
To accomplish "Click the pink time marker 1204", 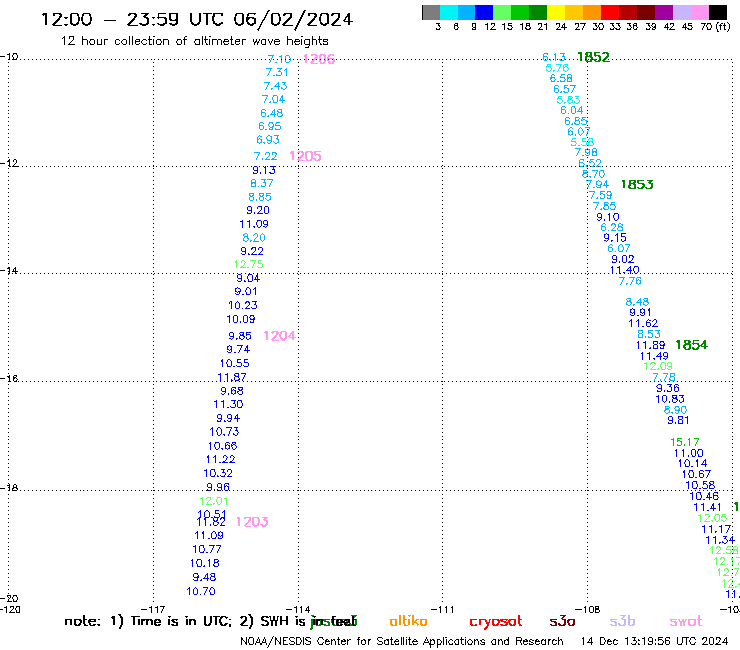I will [279, 336].
